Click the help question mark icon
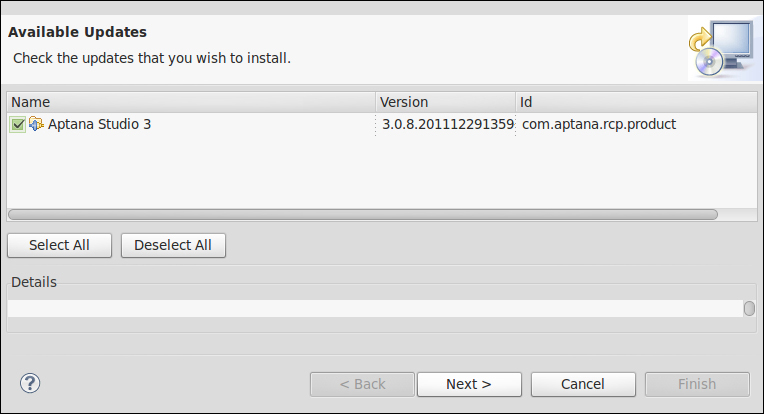Screen dimensions: 764x414 30,383
